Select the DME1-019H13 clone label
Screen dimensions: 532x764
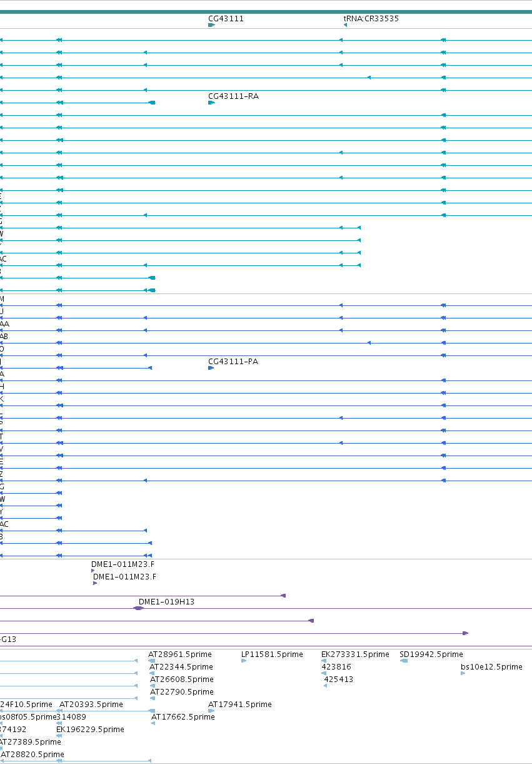(166, 602)
